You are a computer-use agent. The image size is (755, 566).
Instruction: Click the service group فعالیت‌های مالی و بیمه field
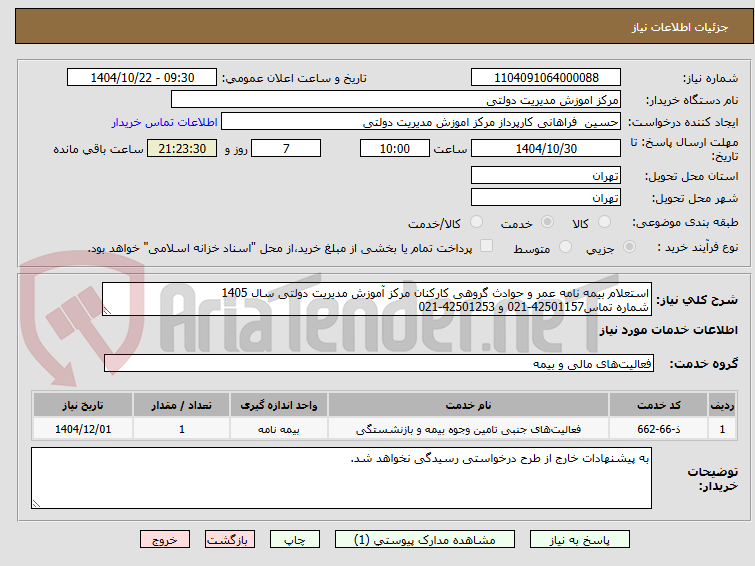pos(379,363)
